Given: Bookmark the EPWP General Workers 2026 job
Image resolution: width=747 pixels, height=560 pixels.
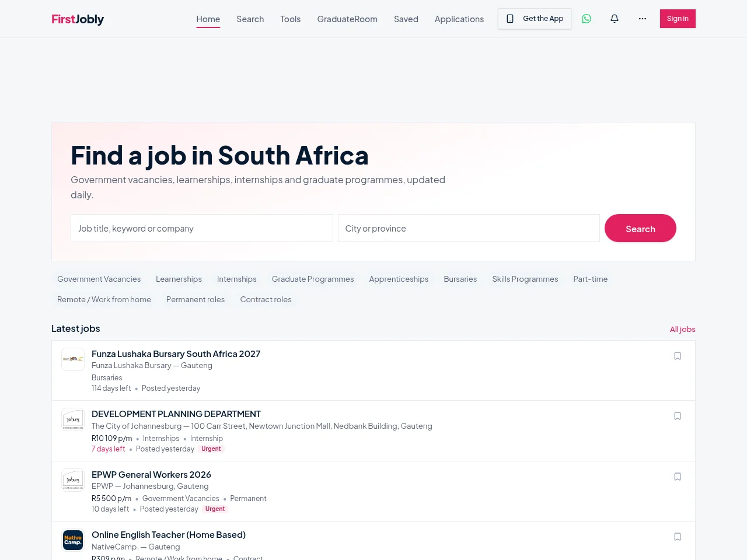Looking at the screenshot, I should pos(678,477).
